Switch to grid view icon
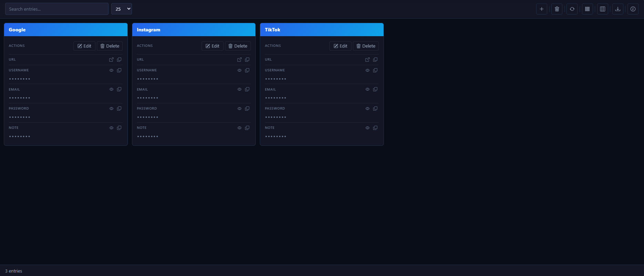Image resolution: width=644 pixels, height=276 pixels. coord(587,9)
